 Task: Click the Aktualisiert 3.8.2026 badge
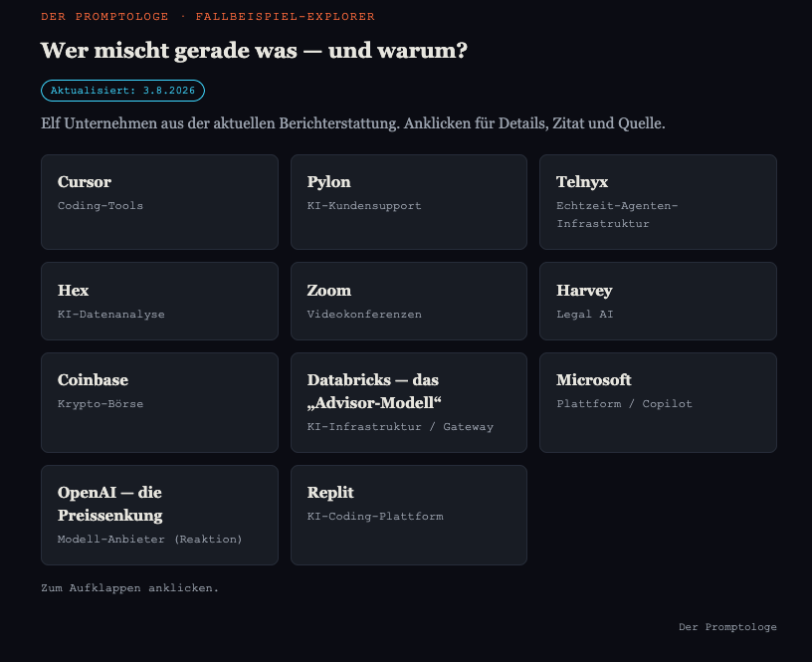[x=122, y=91]
